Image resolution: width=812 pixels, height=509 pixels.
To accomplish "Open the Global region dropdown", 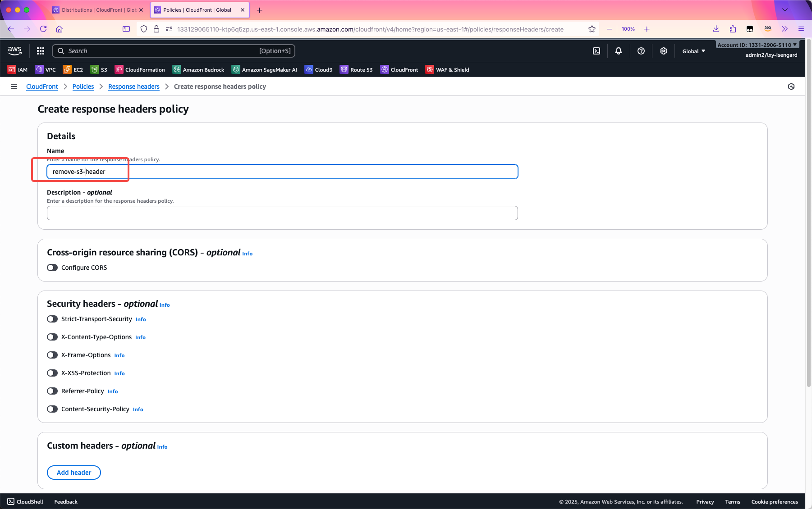I will point(693,51).
